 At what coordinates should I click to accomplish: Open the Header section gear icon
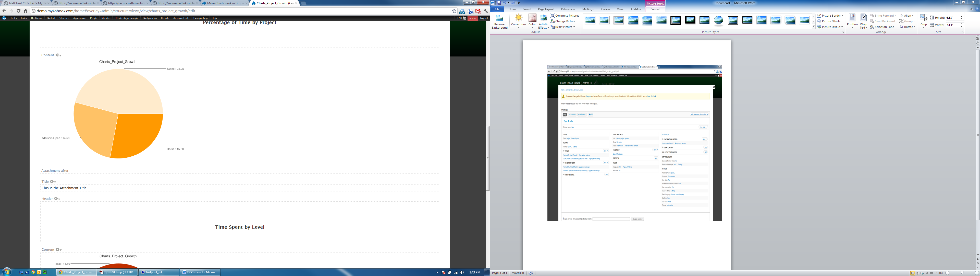click(x=57, y=199)
